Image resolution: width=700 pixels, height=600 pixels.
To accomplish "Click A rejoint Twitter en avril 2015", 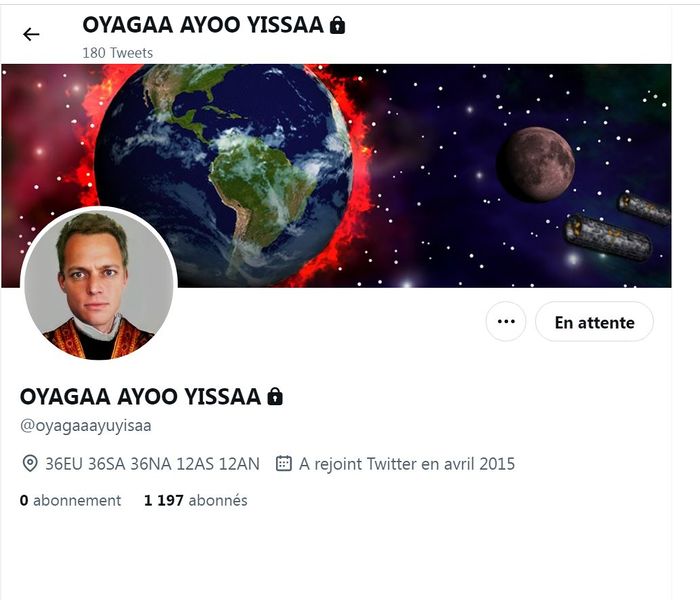I will point(407,464).
